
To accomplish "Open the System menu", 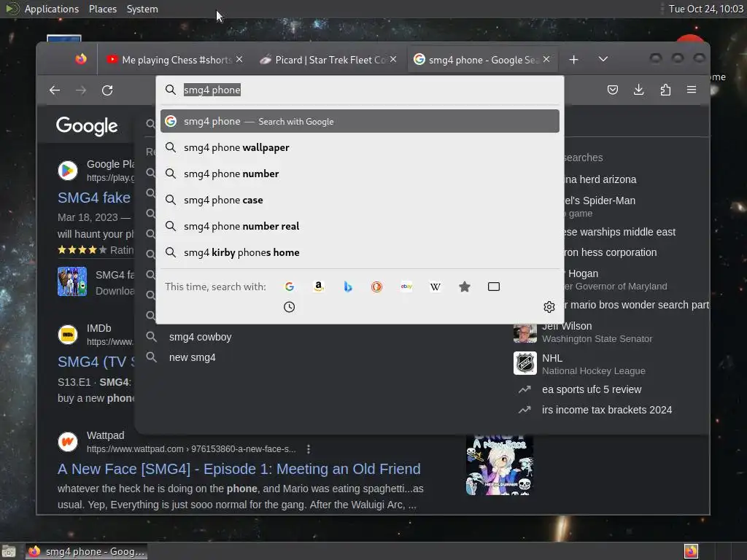I will 142,9.
